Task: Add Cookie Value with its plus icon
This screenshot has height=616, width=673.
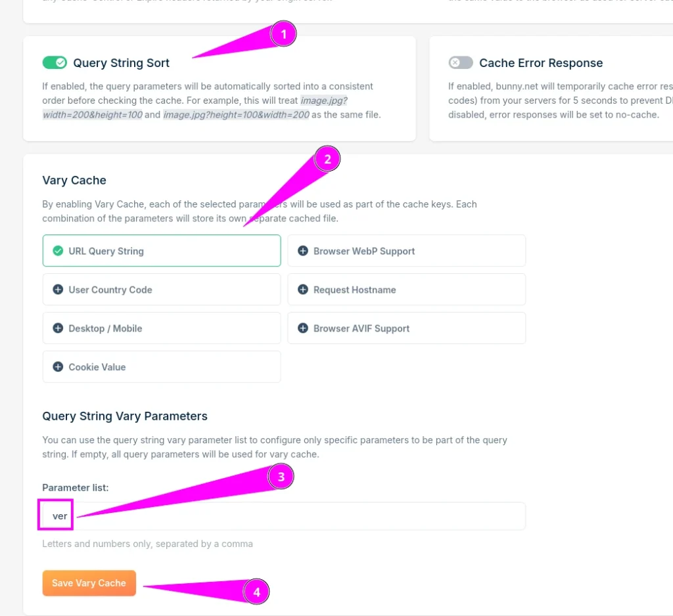Action: click(x=58, y=366)
